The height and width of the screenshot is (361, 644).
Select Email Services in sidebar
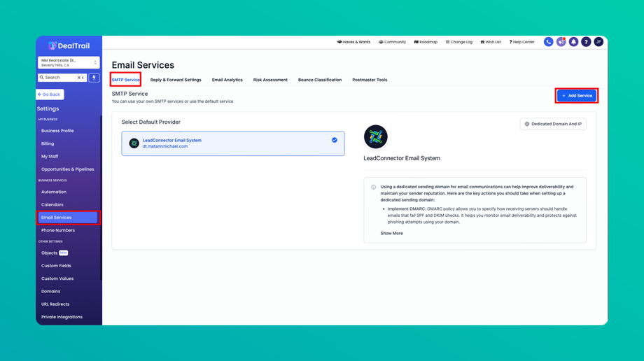click(x=68, y=218)
